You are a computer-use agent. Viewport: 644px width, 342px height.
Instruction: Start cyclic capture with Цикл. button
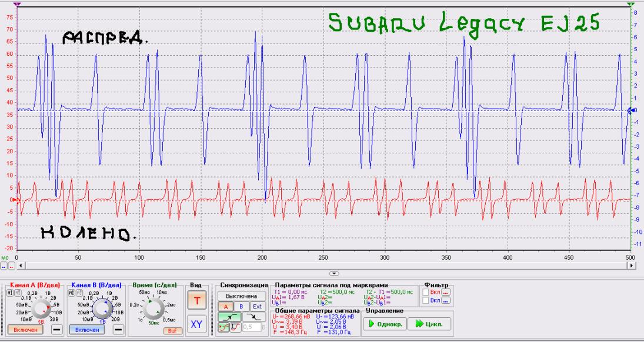[425, 323]
